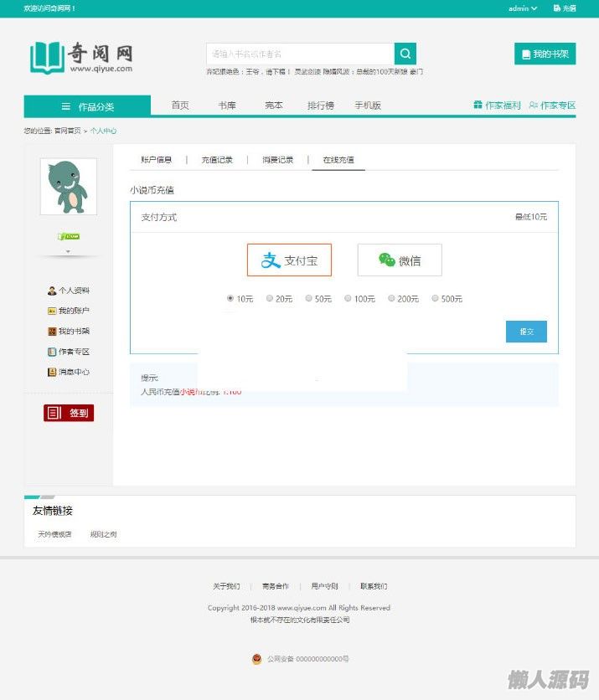Open the 消息中心 sidebar link
Screen dimensions: 599x700
pyautogui.click(x=75, y=372)
